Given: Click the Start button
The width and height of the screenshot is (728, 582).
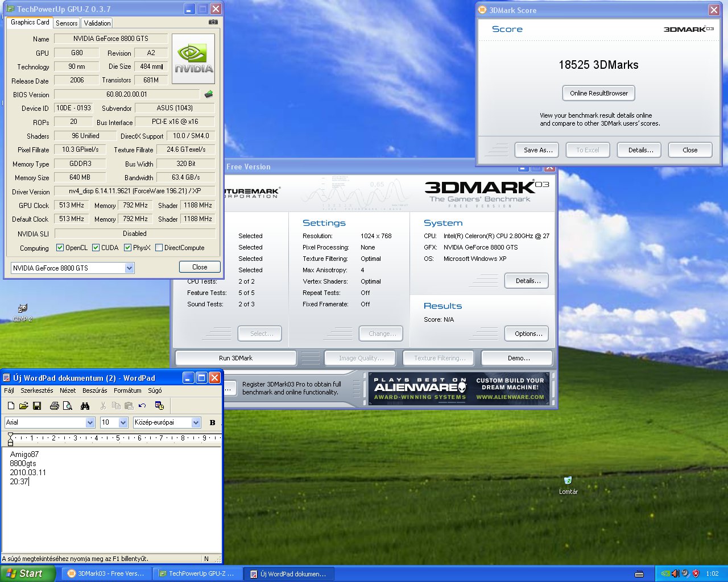Looking at the screenshot, I should 27,573.
